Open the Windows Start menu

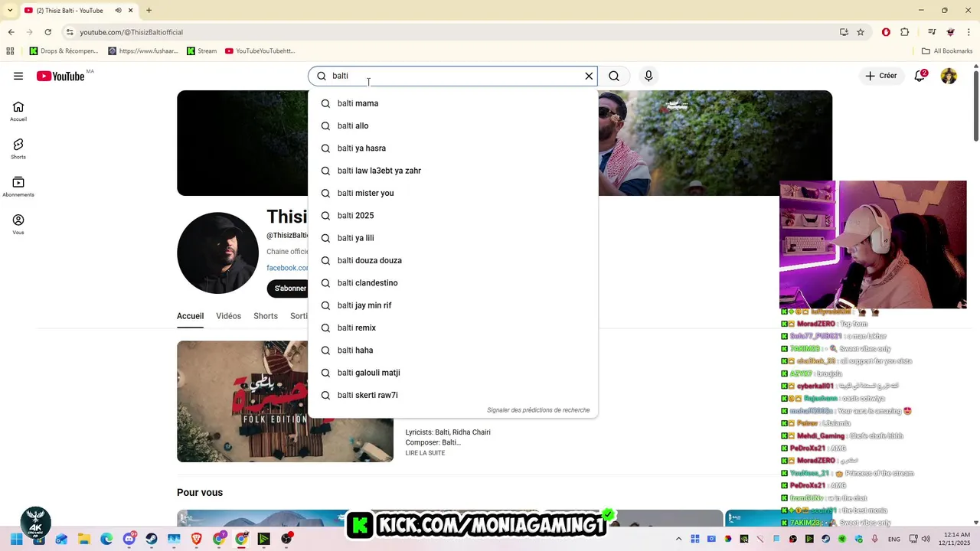click(16, 539)
